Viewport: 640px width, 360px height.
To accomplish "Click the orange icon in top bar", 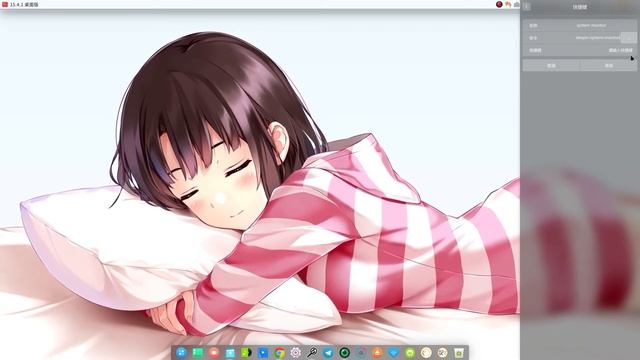I will click(508, 4).
